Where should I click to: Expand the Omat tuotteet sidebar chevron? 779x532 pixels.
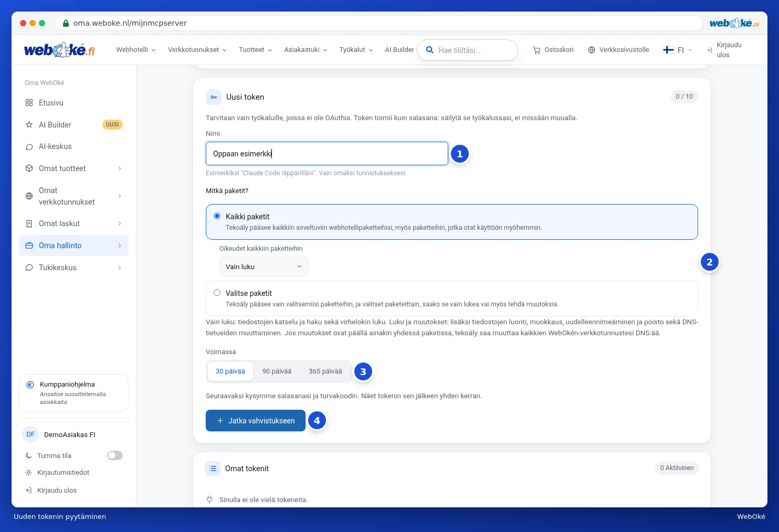tap(120, 168)
